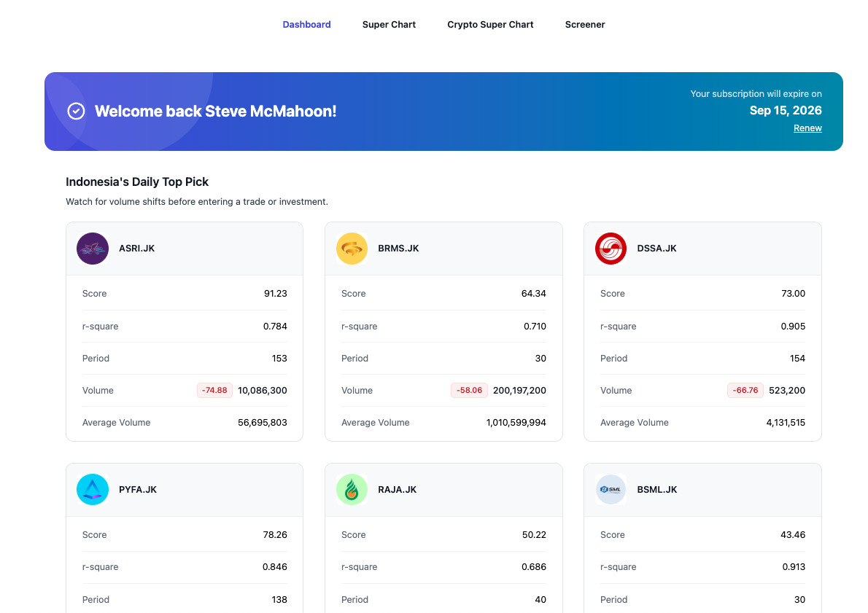
Task: Click the DSSA.JK red circular logo
Action: click(x=611, y=248)
